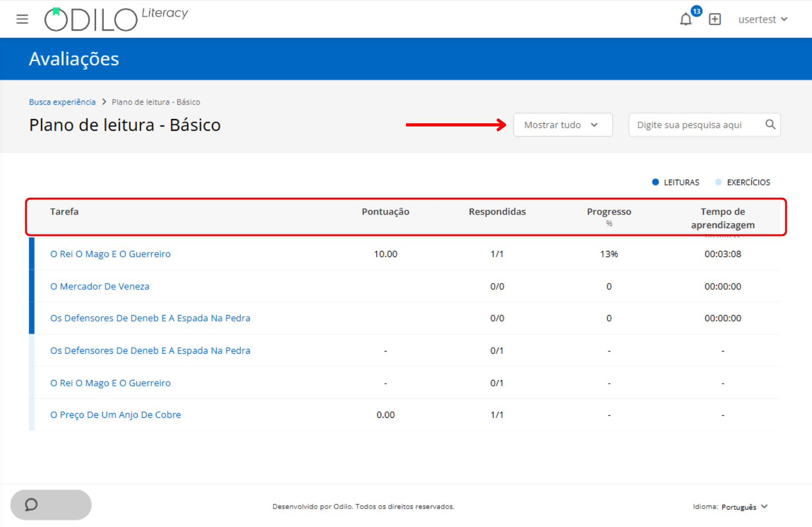Expand the Mostrar tudo filter dropdown
Image resolution: width=812 pixels, height=527 pixels.
coord(563,125)
